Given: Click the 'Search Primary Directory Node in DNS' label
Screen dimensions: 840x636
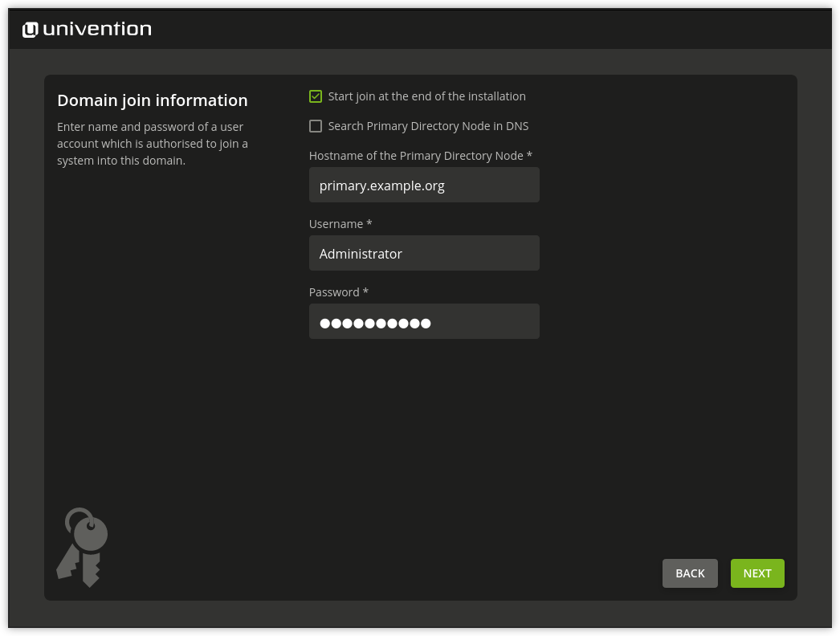Looking at the screenshot, I should coord(428,126).
